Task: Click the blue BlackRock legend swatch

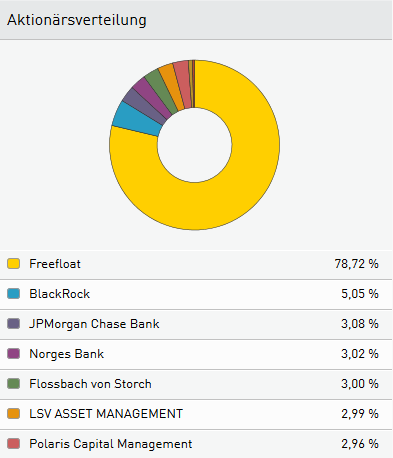Action: pos(13,294)
